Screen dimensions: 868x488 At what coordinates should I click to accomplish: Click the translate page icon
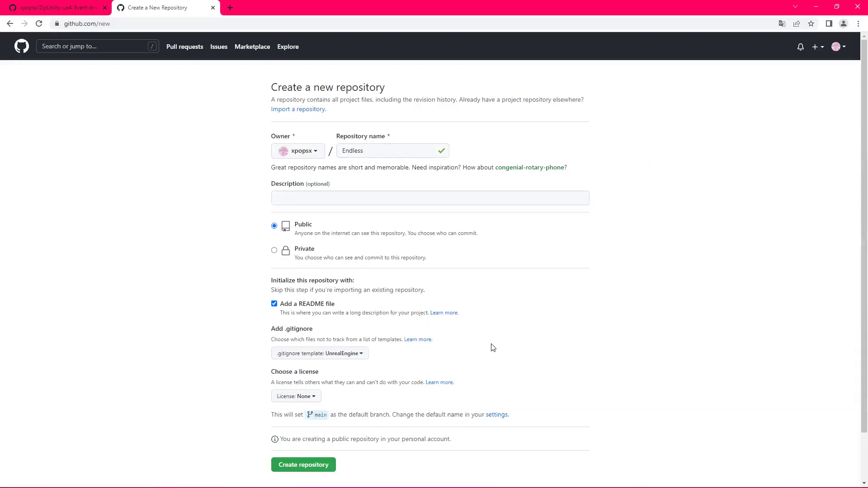click(782, 23)
